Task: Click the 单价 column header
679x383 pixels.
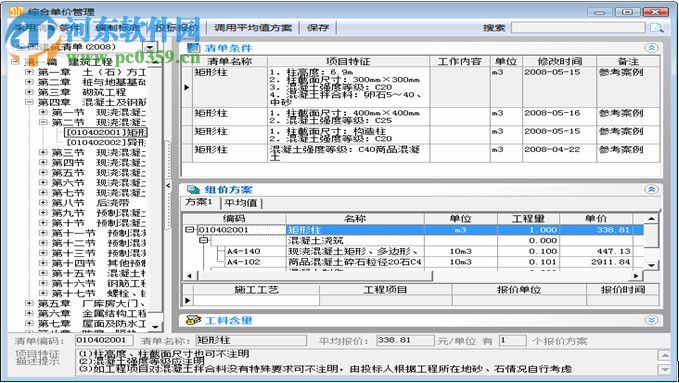Action: tap(596, 218)
